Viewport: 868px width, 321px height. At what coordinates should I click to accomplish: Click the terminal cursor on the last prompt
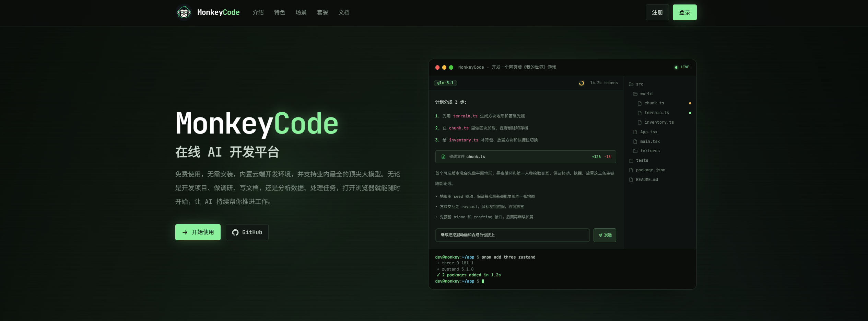pyautogui.click(x=483, y=281)
